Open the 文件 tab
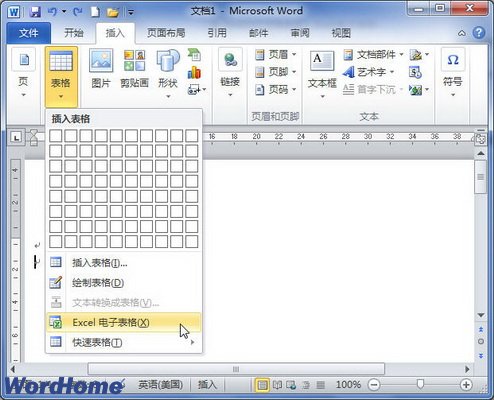 tap(29, 33)
